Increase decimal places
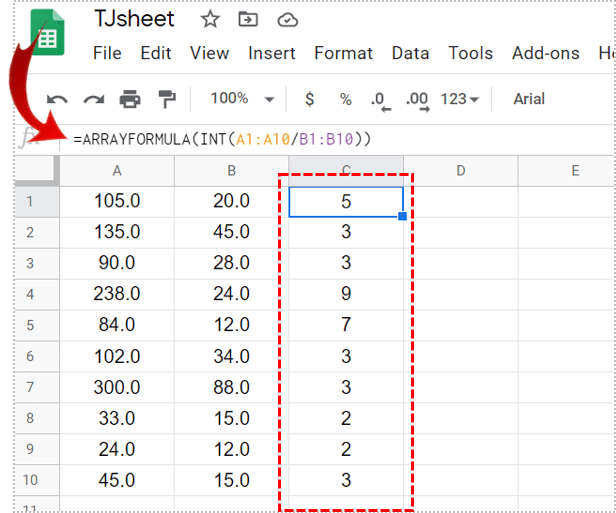This screenshot has width=616, height=513. [416, 99]
